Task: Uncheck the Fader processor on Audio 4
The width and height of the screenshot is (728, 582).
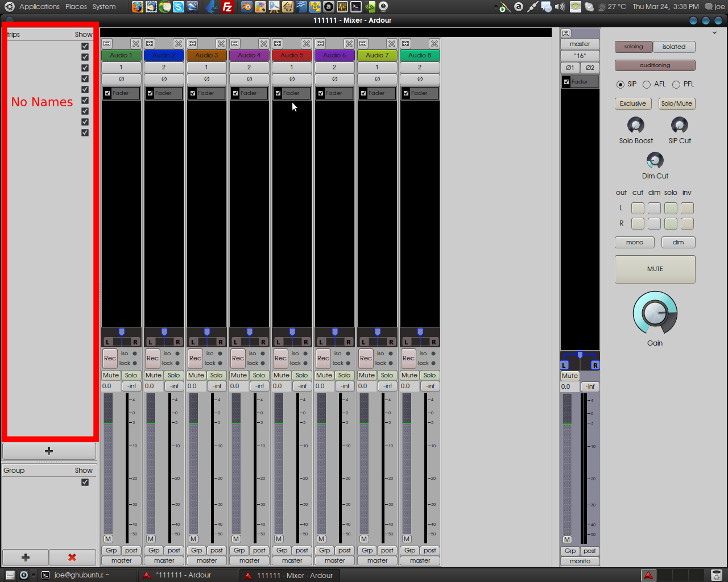Action: click(x=235, y=93)
